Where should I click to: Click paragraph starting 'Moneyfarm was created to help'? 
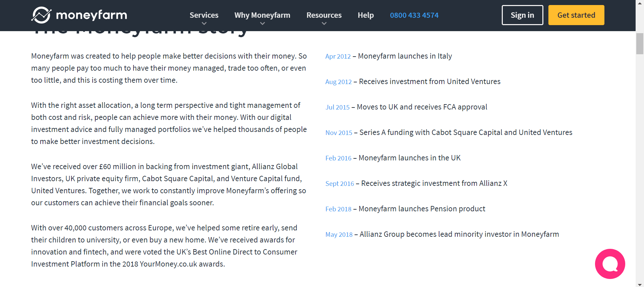click(x=169, y=68)
